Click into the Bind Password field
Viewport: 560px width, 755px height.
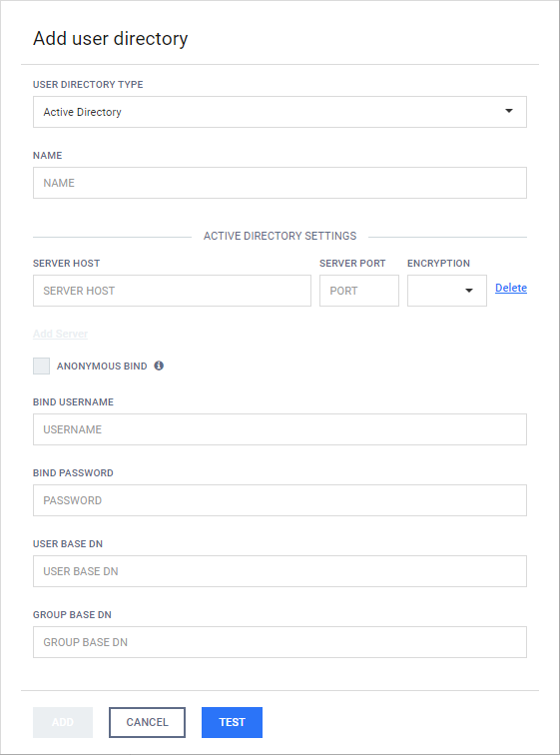tap(280, 500)
